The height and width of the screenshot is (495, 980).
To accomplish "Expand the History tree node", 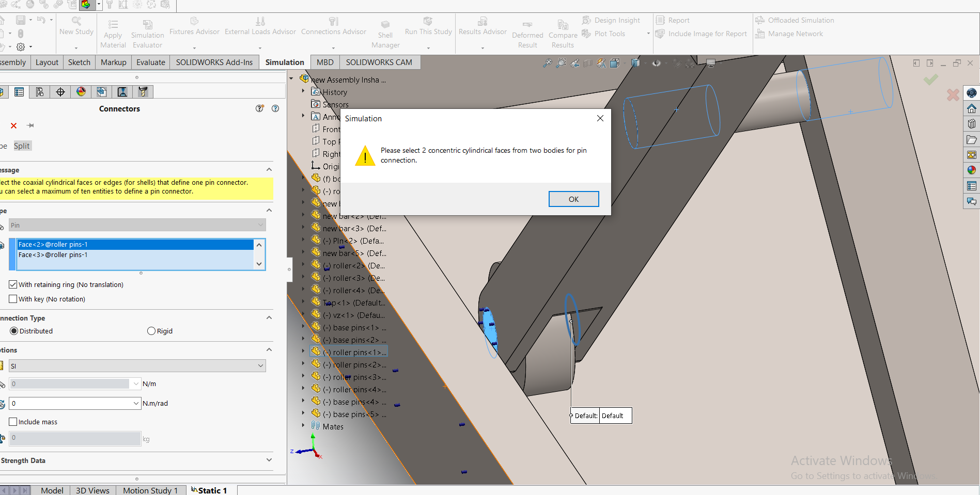I will (x=303, y=91).
